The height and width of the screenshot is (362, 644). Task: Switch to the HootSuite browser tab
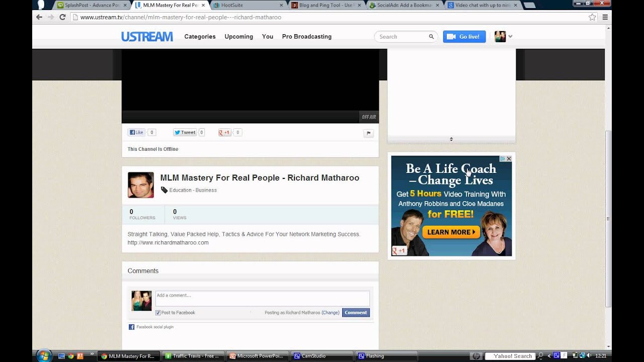click(247, 5)
